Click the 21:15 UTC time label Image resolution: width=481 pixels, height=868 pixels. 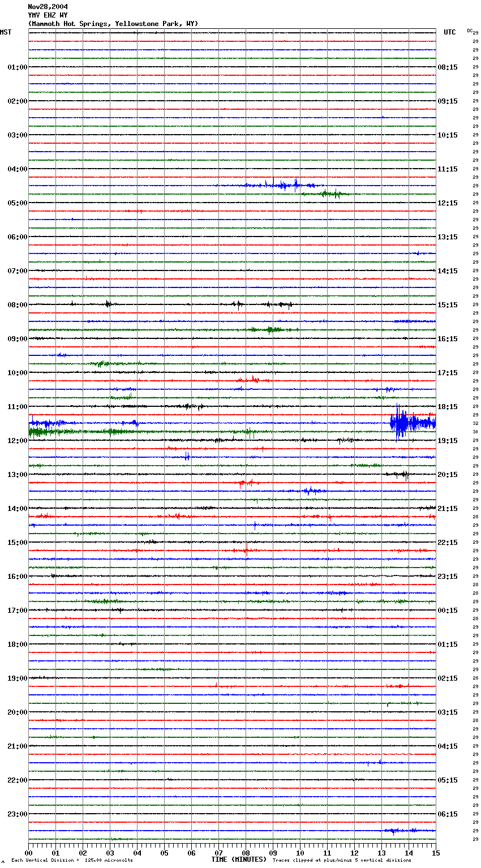click(x=448, y=509)
